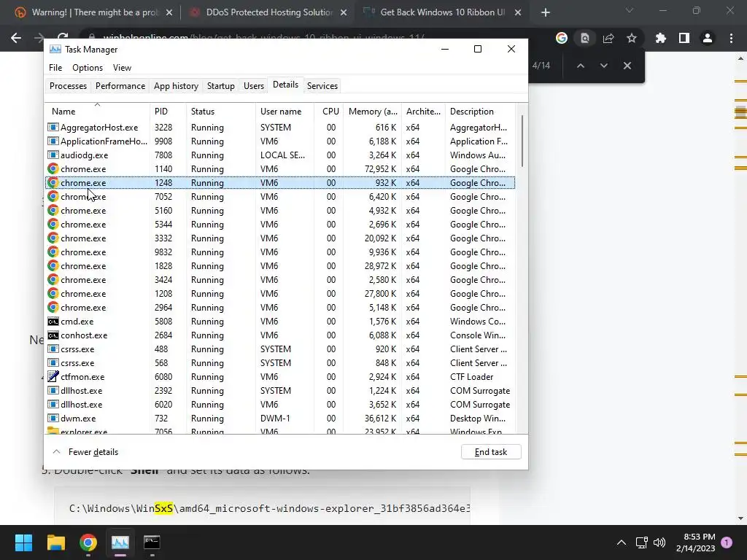
Task: Open File Explorer from the taskbar
Action: [x=55, y=542]
